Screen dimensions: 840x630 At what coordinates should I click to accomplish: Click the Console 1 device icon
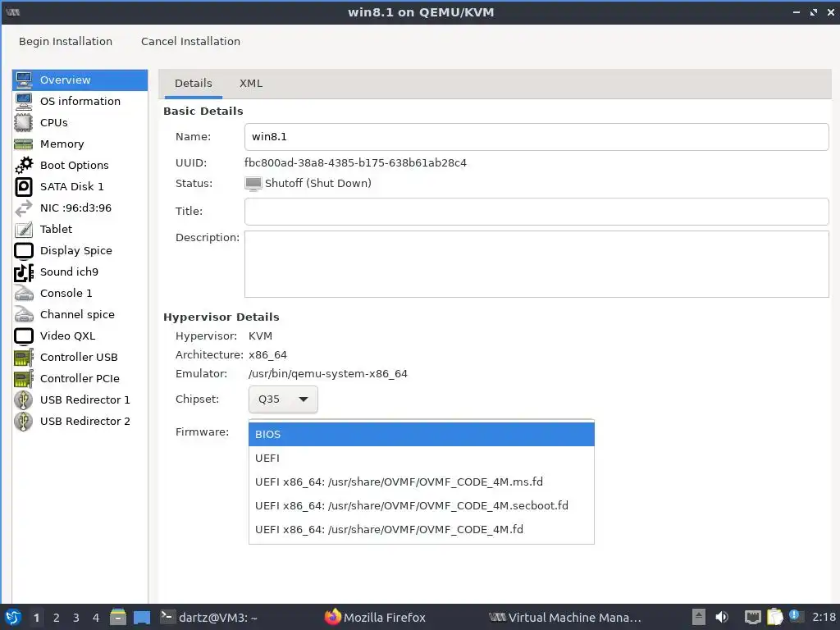click(24, 293)
